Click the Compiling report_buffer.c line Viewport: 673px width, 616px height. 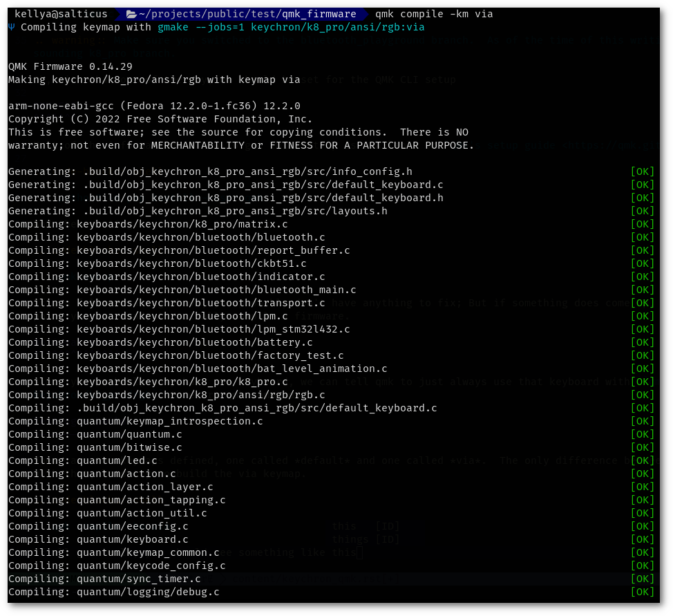179,250
